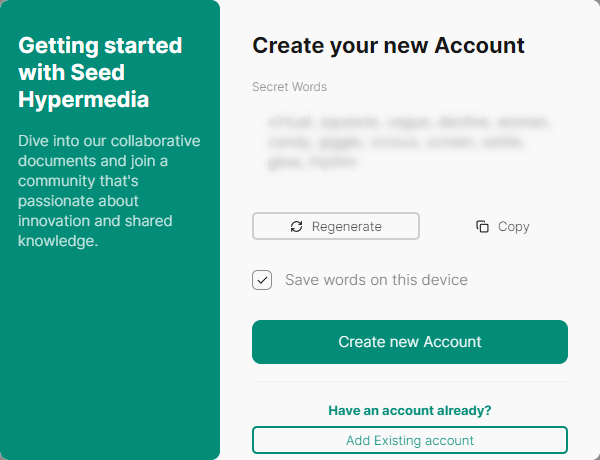Click the Copy clipboard icon
Image resolution: width=600 pixels, height=460 pixels.
tap(482, 227)
